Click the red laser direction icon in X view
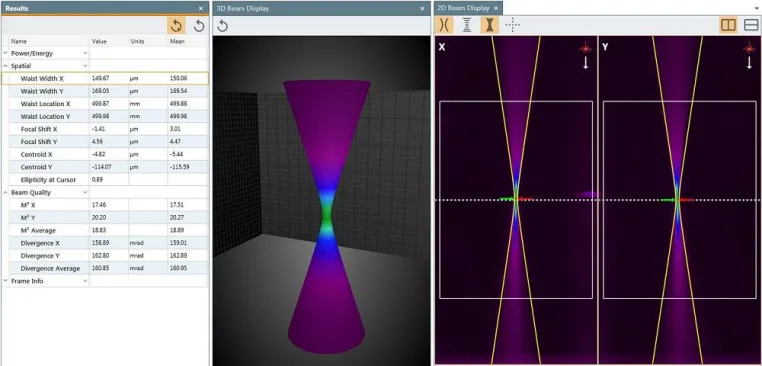 tap(586, 48)
